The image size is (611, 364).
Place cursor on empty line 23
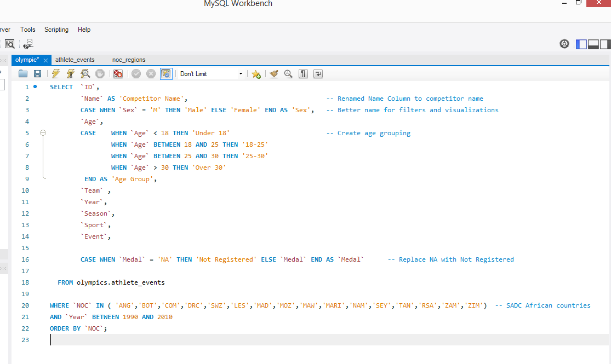(219, 340)
